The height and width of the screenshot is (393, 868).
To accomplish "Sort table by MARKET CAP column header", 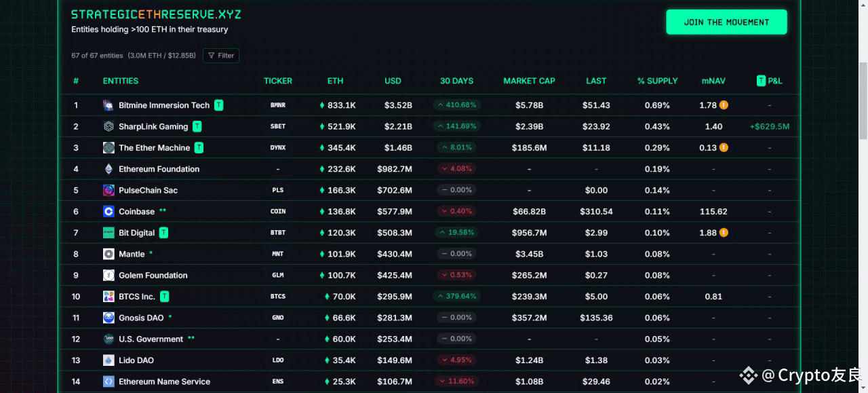I will pyautogui.click(x=529, y=81).
